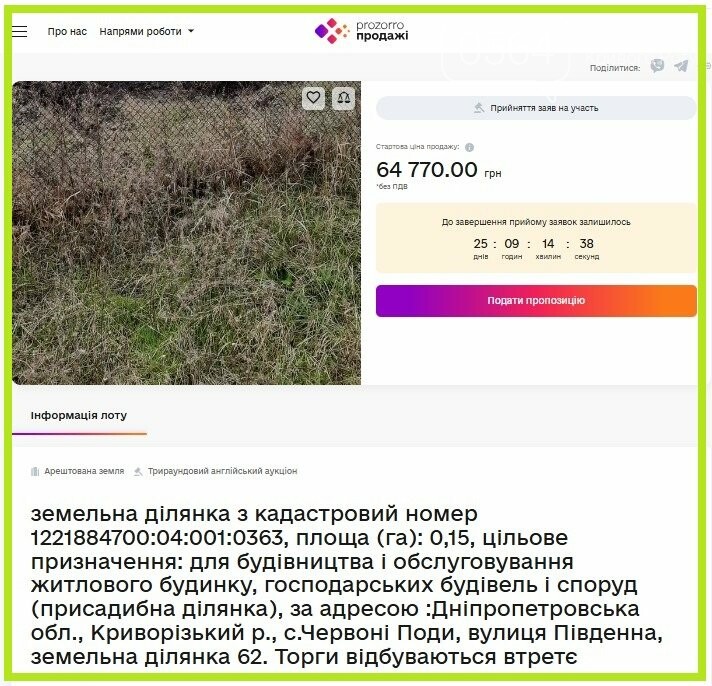Viewport: 712px width, 686px height.
Task: Click the countdown timer panel
Action: click(536, 238)
